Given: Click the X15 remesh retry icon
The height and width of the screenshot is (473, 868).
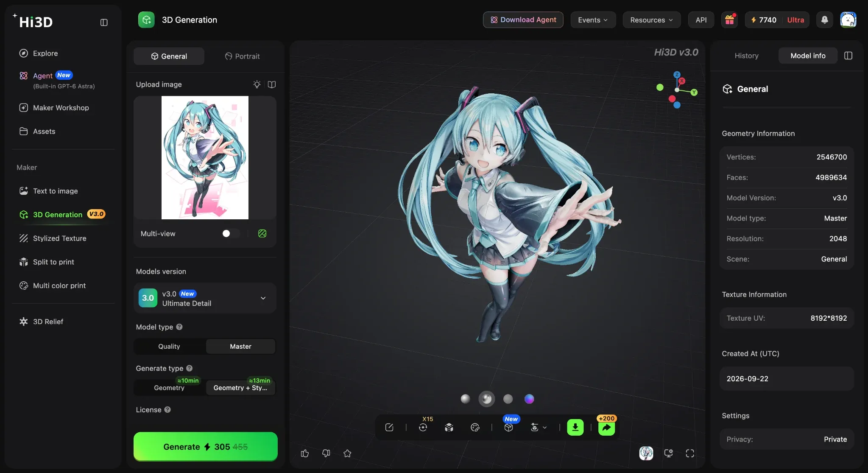Looking at the screenshot, I should click(x=423, y=427).
